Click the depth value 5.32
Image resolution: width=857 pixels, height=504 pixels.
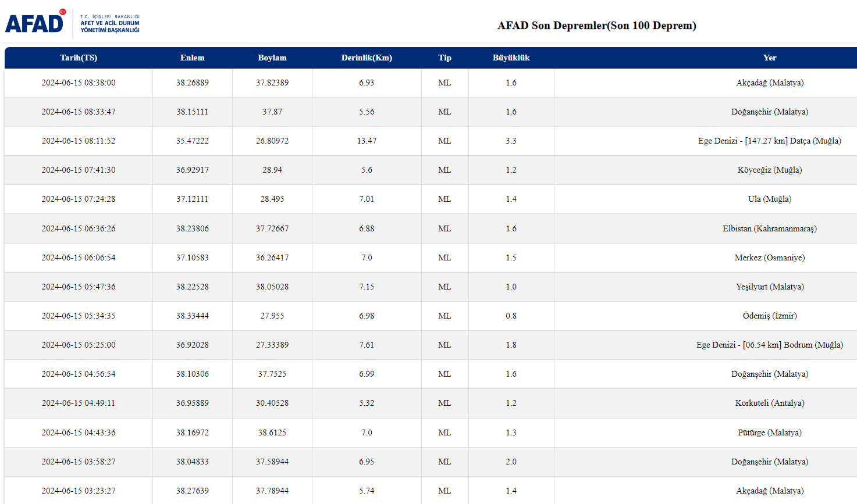(367, 403)
